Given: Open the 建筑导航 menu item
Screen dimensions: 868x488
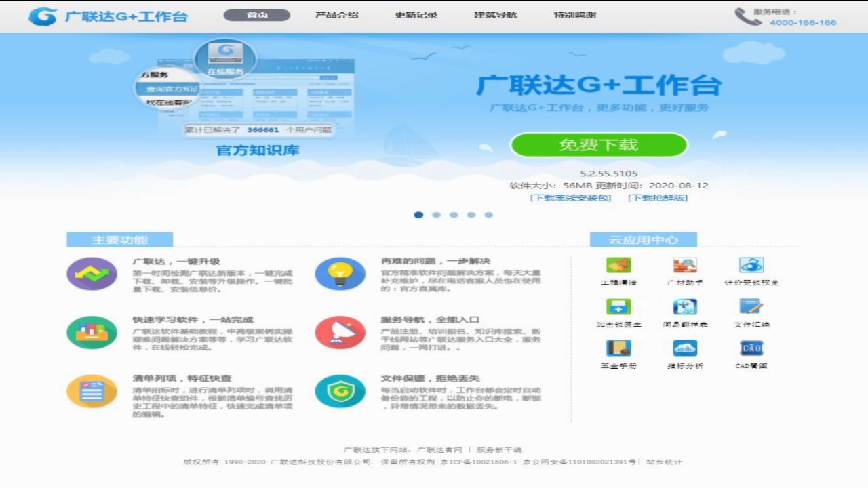Looking at the screenshot, I should (496, 15).
